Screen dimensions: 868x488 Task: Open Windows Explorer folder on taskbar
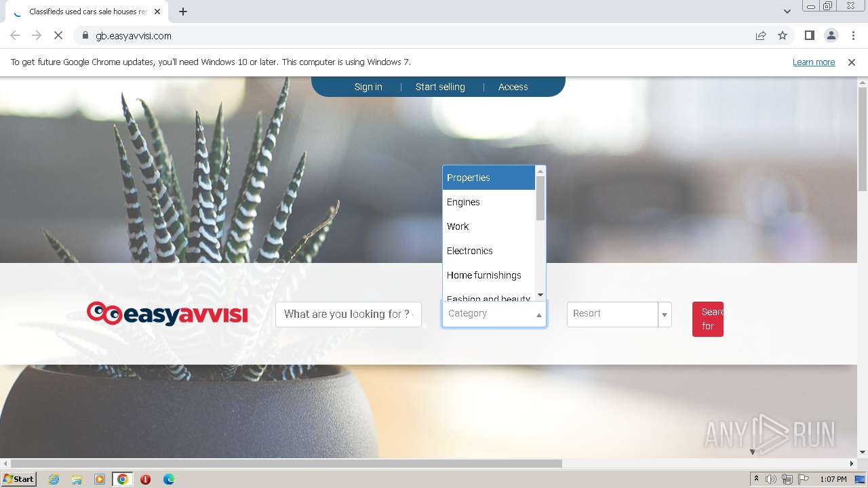77,479
